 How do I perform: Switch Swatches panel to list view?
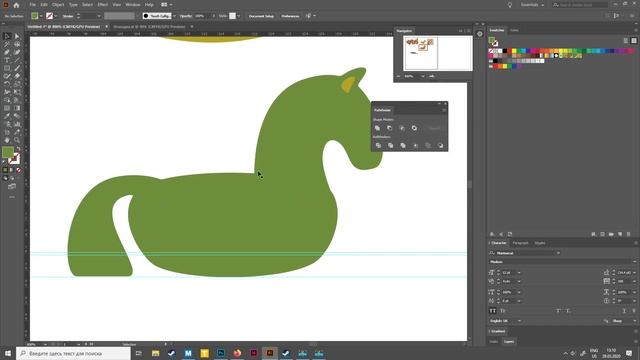click(626, 40)
